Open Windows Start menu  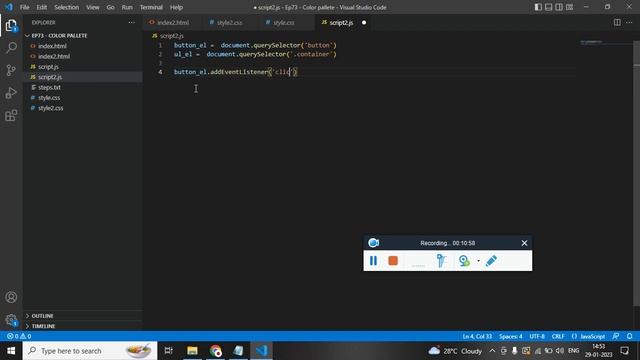click(x=11, y=351)
